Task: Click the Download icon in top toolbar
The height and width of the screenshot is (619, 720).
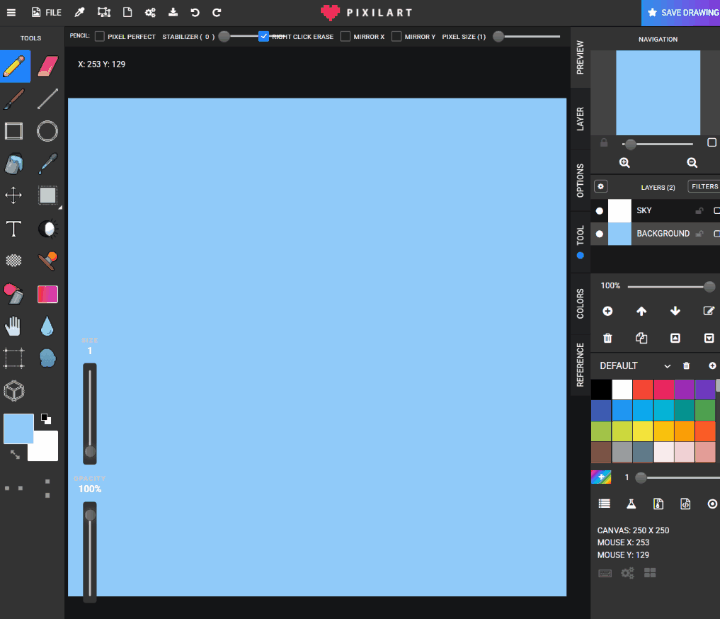Action: pos(173,12)
